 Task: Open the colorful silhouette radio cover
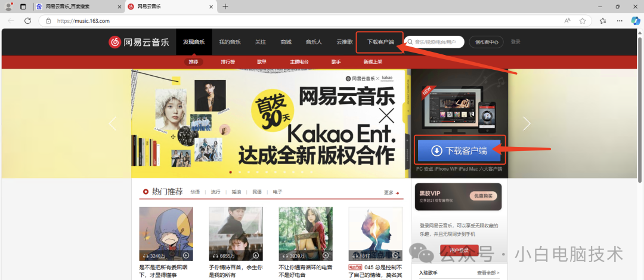pos(376,233)
